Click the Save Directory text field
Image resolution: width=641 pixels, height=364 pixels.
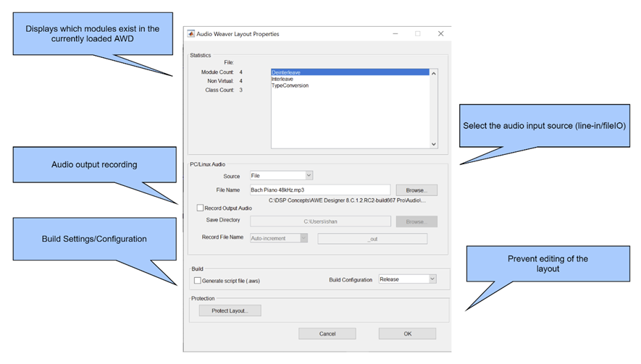click(x=319, y=221)
